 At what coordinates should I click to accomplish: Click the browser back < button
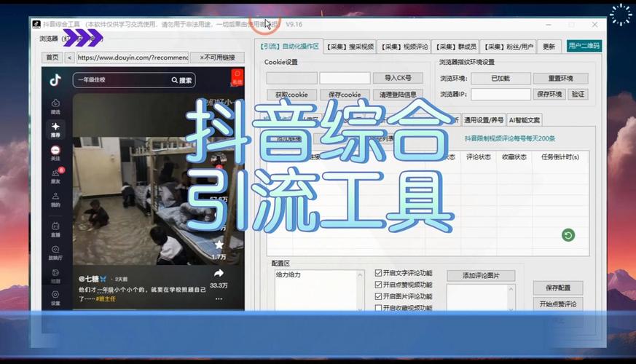pyautogui.click(x=70, y=58)
